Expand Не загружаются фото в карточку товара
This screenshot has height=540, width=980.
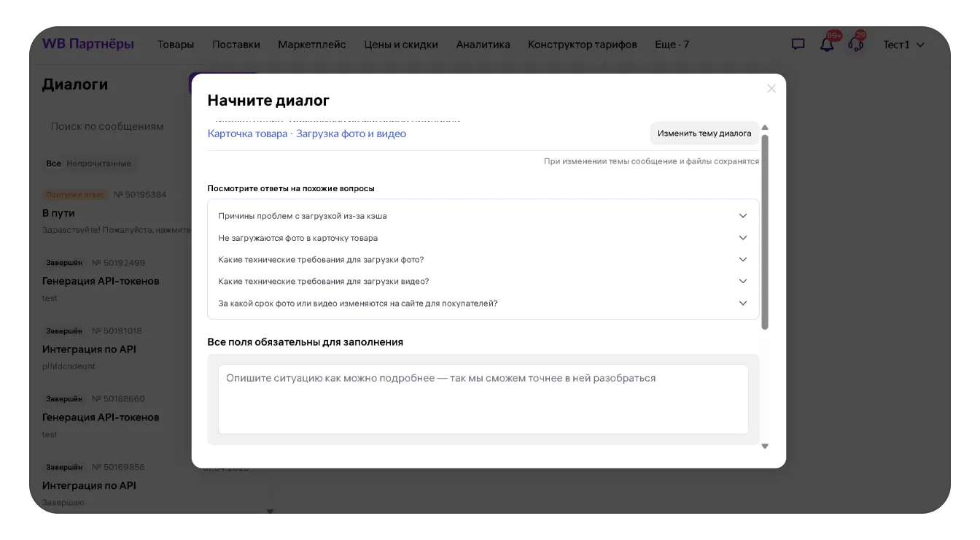point(483,238)
